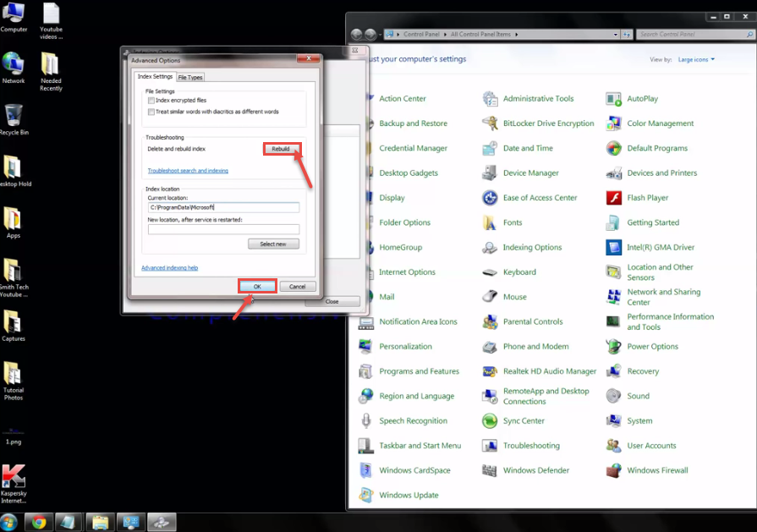Open Personalization icon
Viewport: 757px width, 532px height.
pos(366,347)
